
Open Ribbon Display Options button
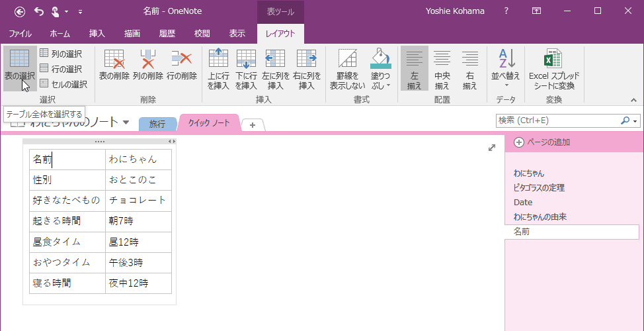tap(536, 11)
